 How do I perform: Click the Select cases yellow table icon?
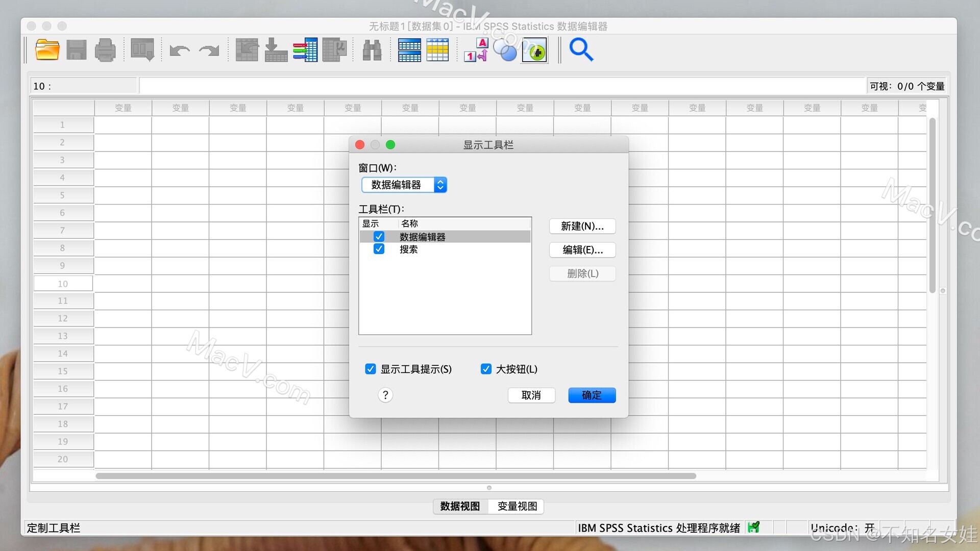tap(437, 51)
